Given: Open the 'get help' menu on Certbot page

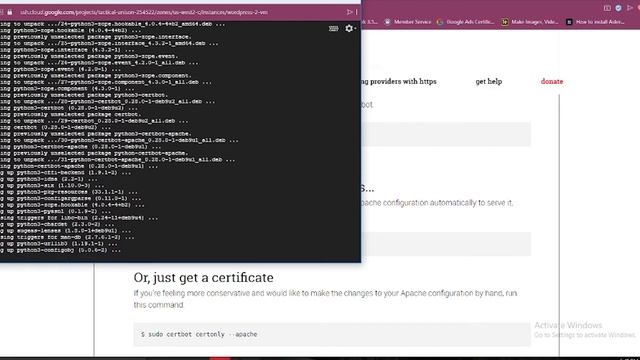Looking at the screenshot, I should pyautogui.click(x=489, y=81).
